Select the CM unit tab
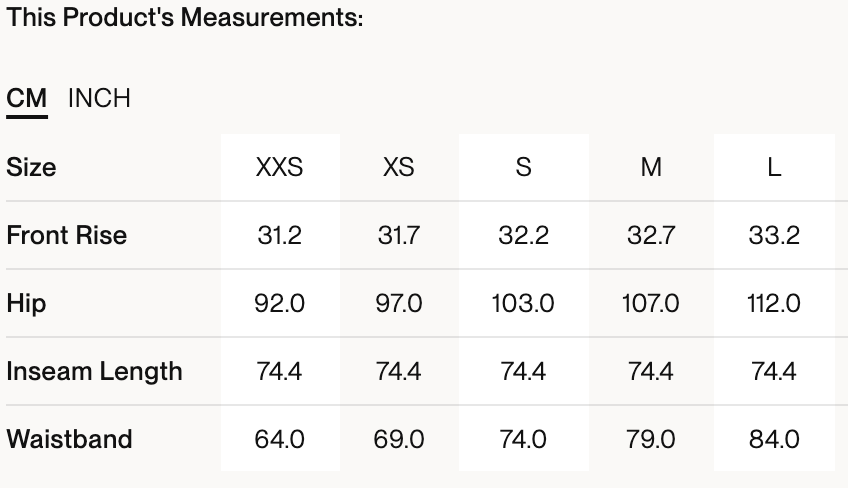The width and height of the screenshot is (848, 488). (x=27, y=99)
